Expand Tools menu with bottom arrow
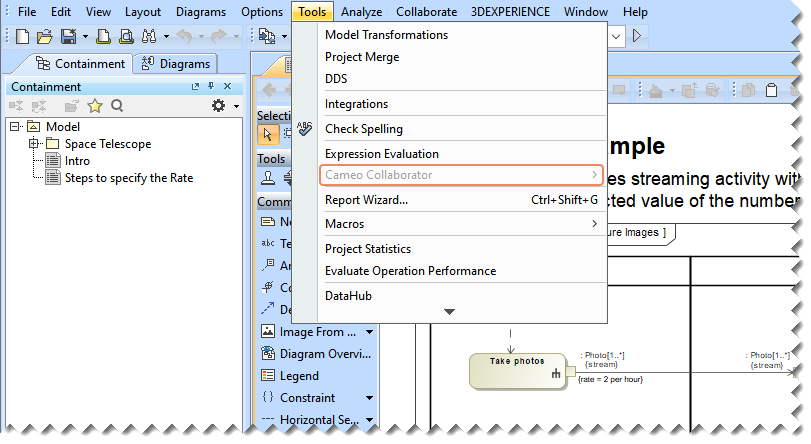 pyautogui.click(x=449, y=312)
